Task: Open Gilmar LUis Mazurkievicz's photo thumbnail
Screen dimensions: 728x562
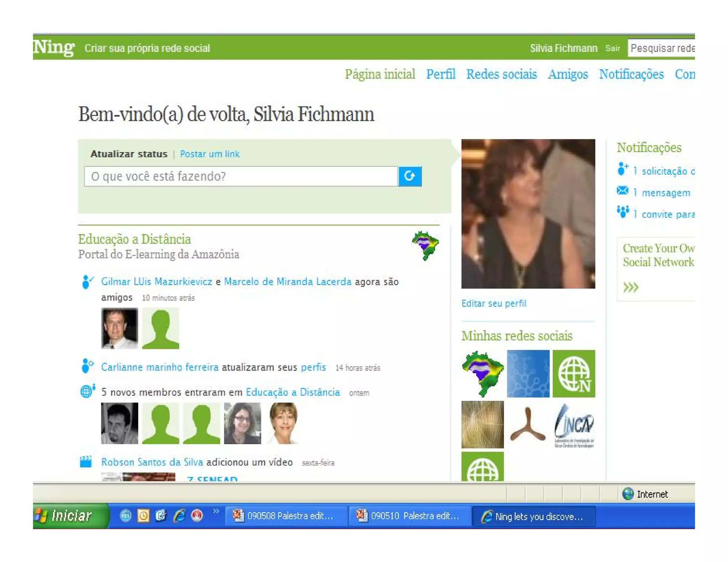Action: tap(119, 328)
